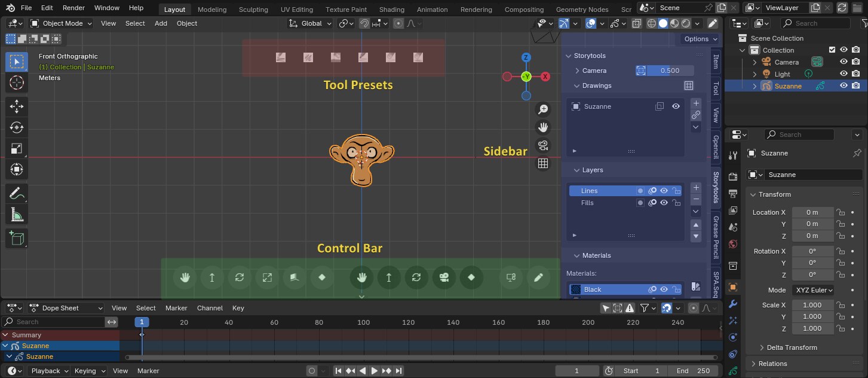Remove layer with minus button
The image size is (868, 378).
click(x=696, y=199)
